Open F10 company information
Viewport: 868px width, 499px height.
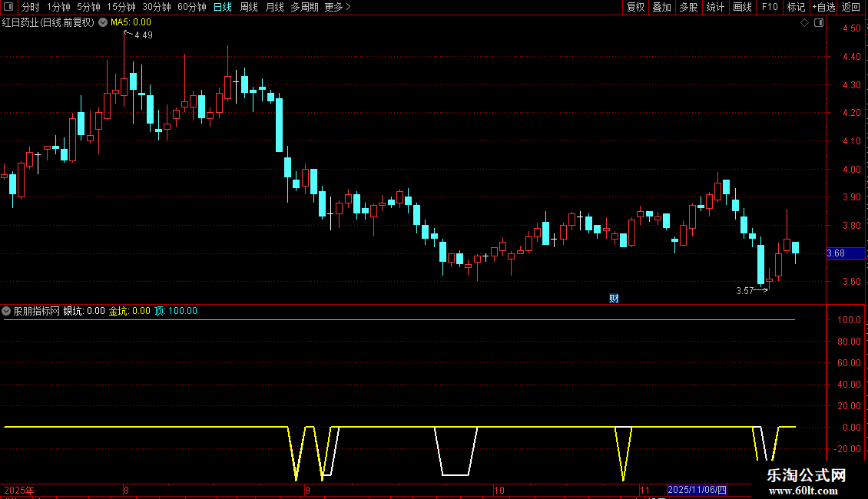click(x=770, y=7)
